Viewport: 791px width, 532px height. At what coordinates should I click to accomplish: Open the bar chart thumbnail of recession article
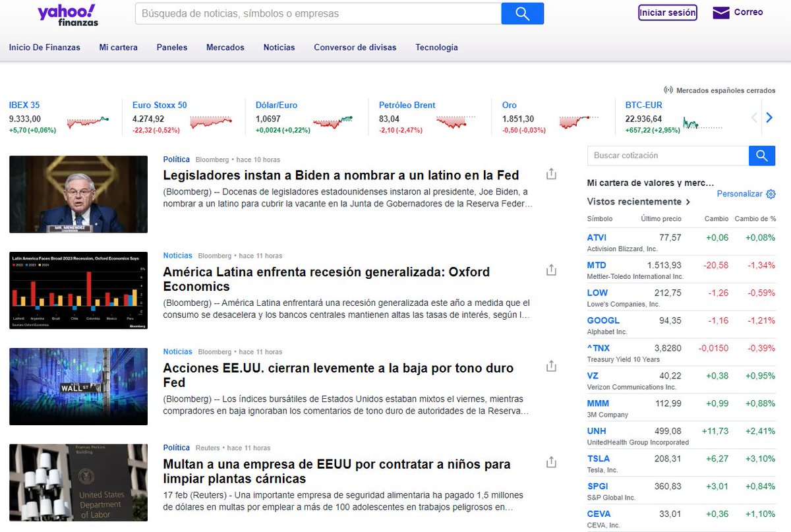(78, 291)
